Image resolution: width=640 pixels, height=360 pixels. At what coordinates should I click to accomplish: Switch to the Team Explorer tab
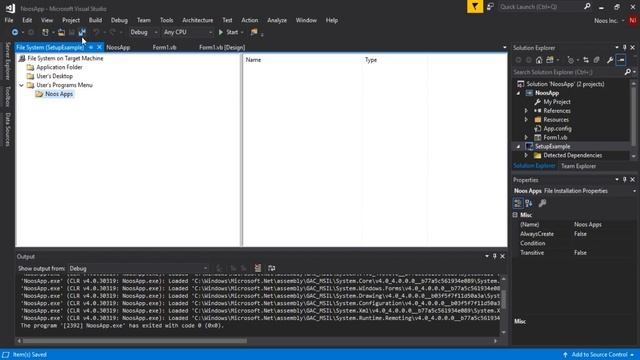click(578, 166)
